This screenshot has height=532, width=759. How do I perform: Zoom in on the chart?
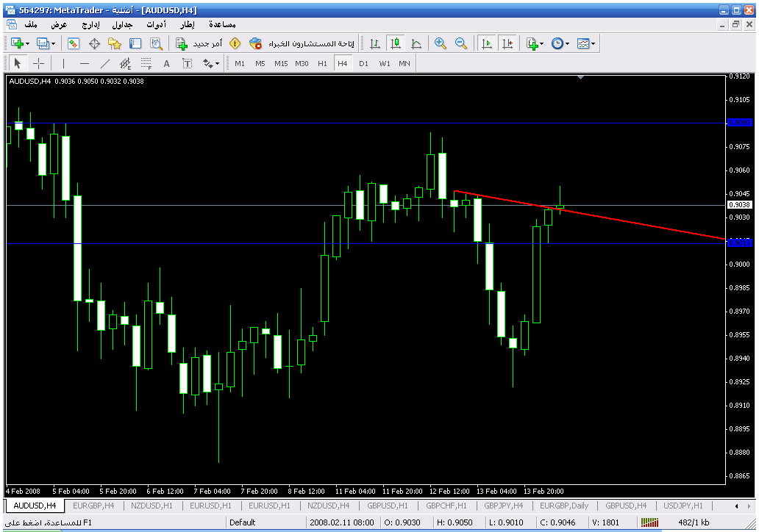(x=441, y=44)
